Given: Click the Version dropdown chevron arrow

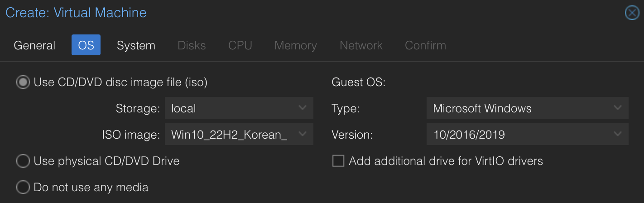Looking at the screenshot, I should [618, 135].
